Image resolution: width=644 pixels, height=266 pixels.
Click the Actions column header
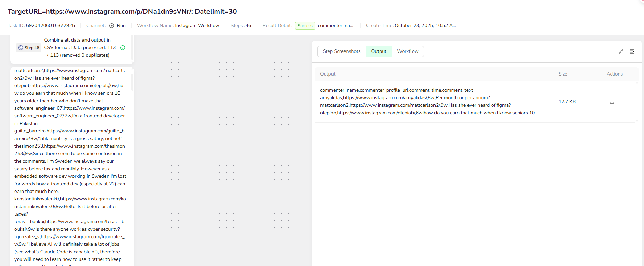pos(614,74)
